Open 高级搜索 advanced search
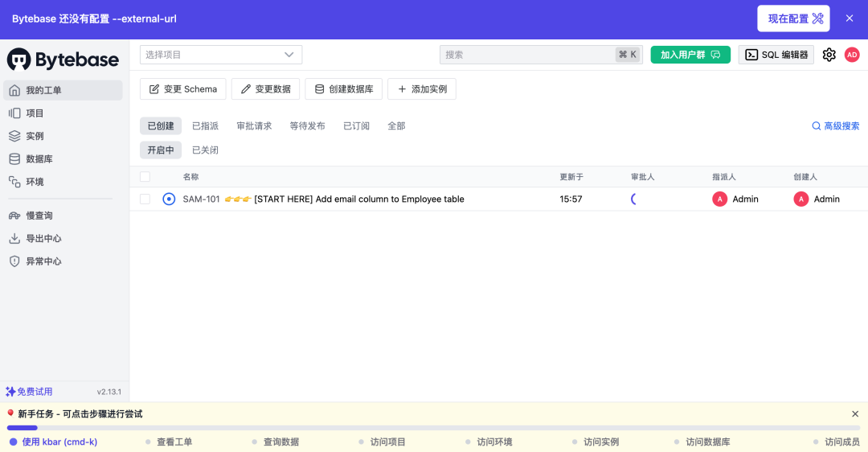The width and height of the screenshot is (868, 452). click(835, 125)
